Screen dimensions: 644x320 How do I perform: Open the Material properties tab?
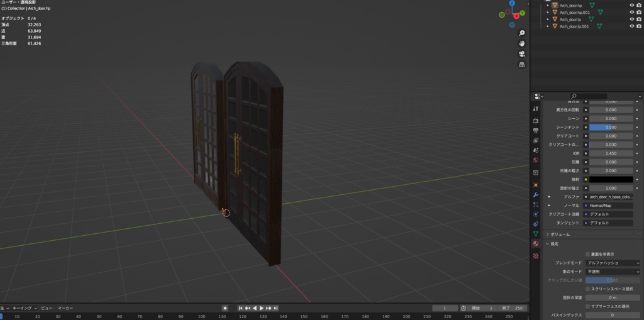[x=536, y=243]
